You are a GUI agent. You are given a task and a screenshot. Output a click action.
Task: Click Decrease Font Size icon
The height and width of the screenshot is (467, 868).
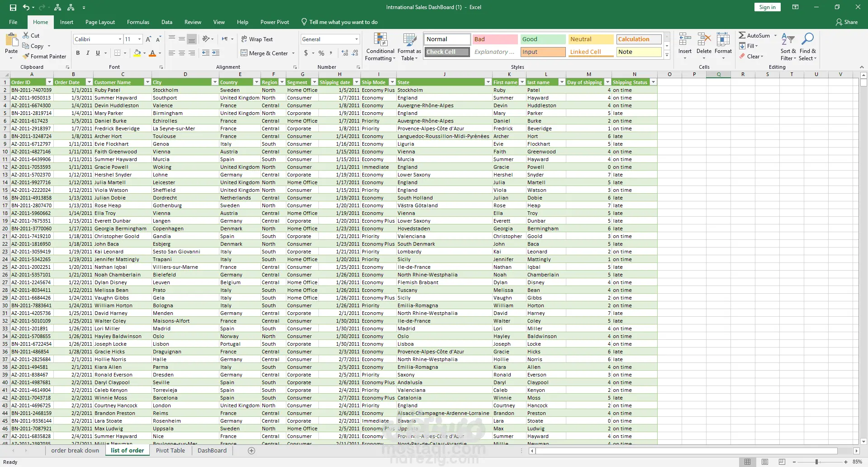tap(158, 39)
